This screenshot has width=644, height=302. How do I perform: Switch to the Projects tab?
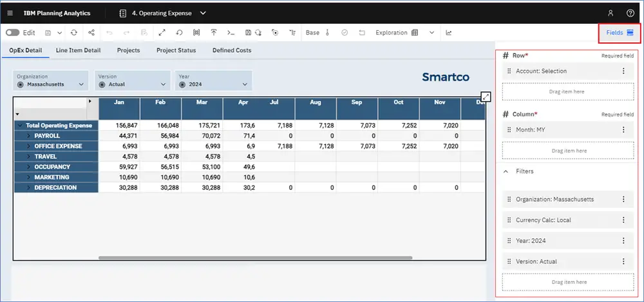(x=129, y=50)
